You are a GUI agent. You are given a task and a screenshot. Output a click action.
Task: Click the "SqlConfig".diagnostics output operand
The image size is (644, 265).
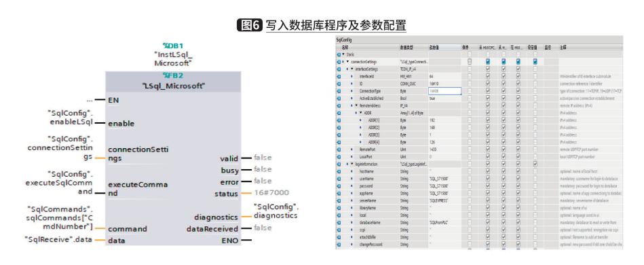[x=276, y=211]
